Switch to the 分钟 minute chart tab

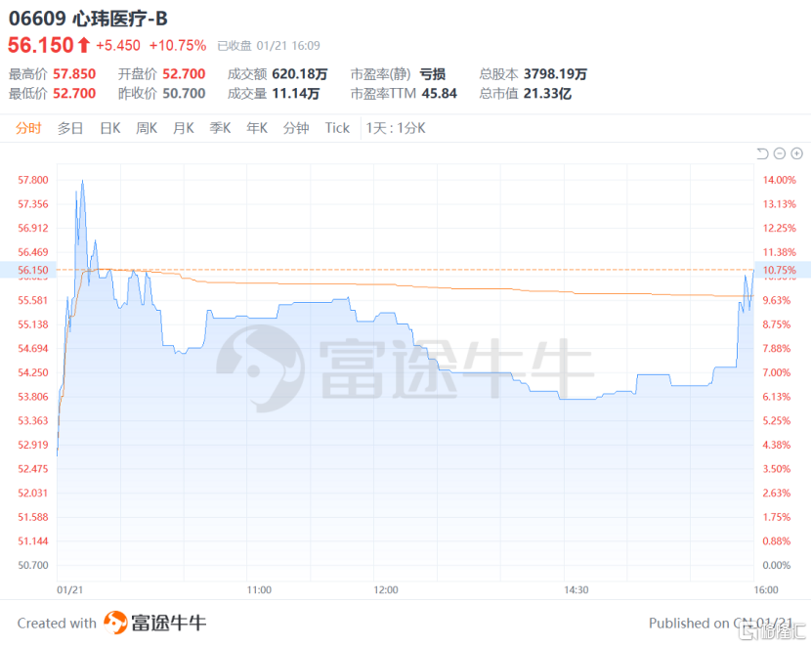pyautogui.click(x=296, y=128)
